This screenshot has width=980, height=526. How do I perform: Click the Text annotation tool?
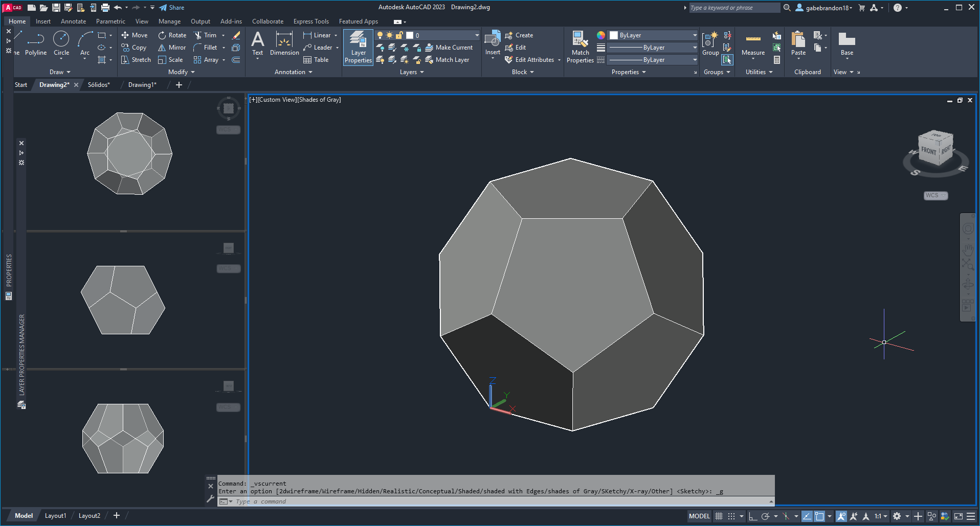[x=258, y=43]
